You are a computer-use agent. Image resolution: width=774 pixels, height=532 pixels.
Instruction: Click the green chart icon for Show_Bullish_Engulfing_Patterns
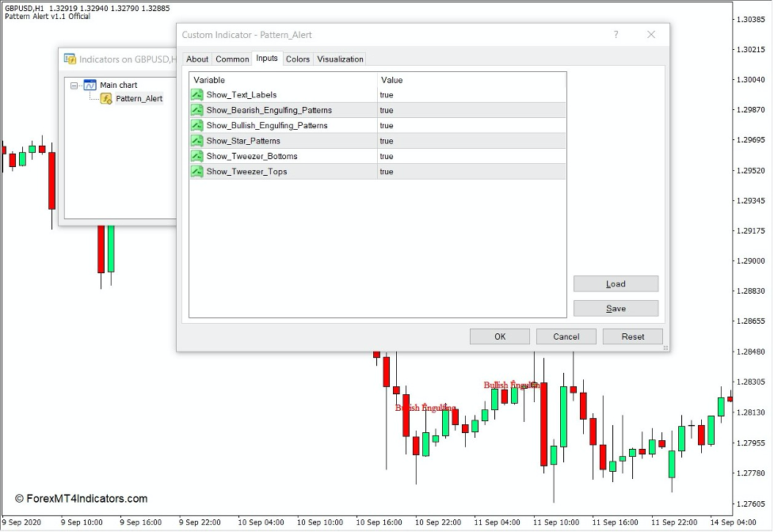tap(196, 125)
